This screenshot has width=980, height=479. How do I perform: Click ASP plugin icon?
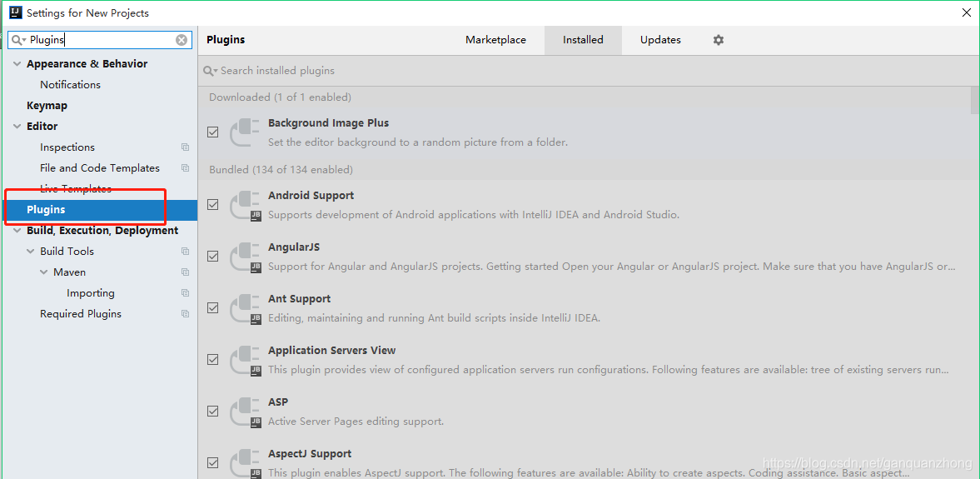(245, 412)
